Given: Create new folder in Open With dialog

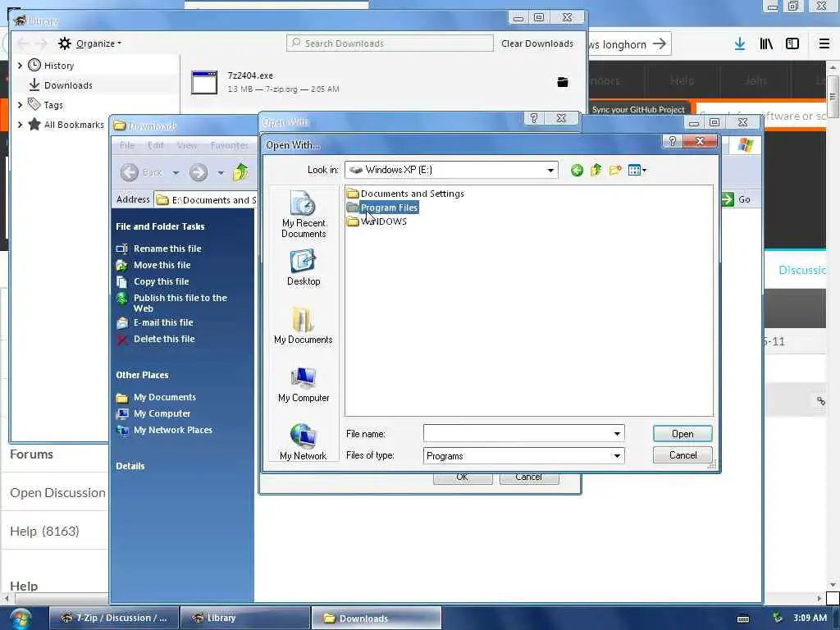Looking at the screenshot, I should (x=615, y=171).
